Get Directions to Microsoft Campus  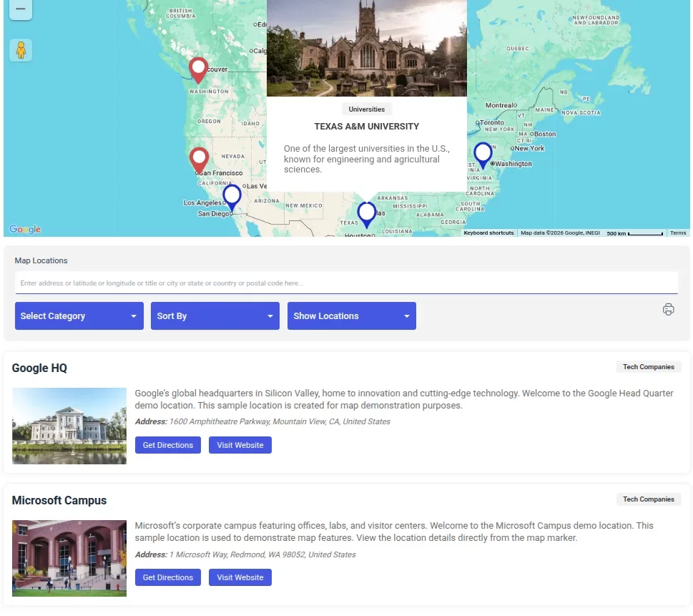coord(168,577)
